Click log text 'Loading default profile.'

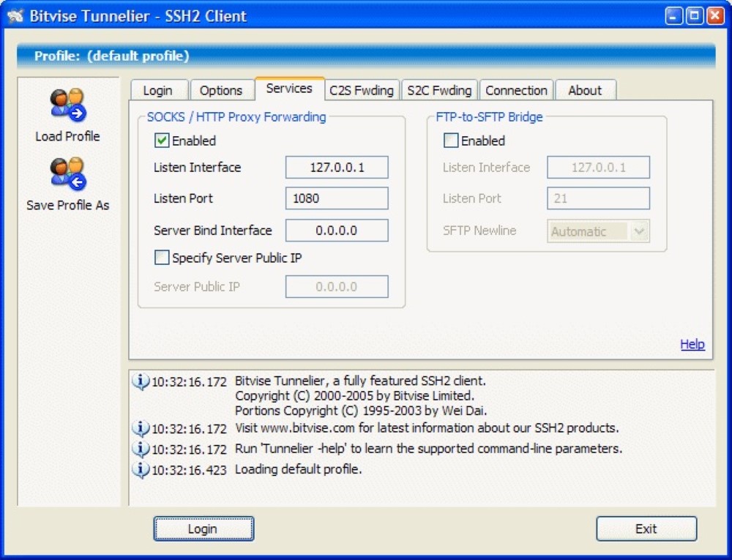[299, 469]
